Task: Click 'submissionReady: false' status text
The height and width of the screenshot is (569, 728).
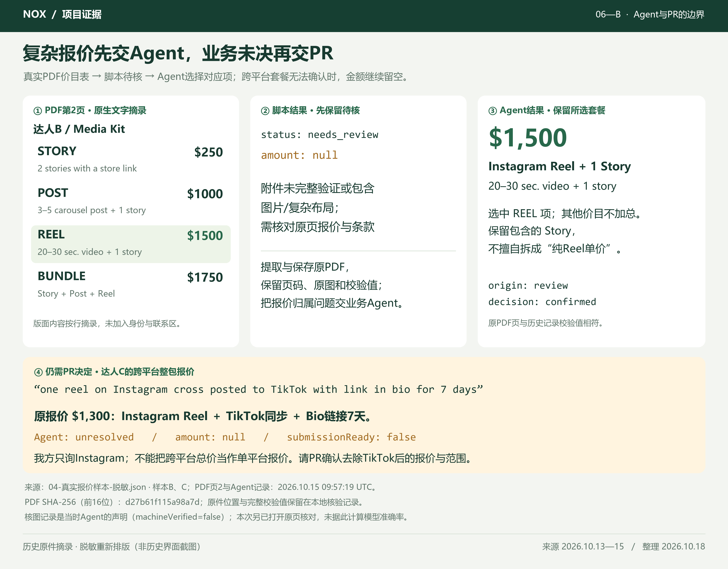Action: [x=351, y=437]
